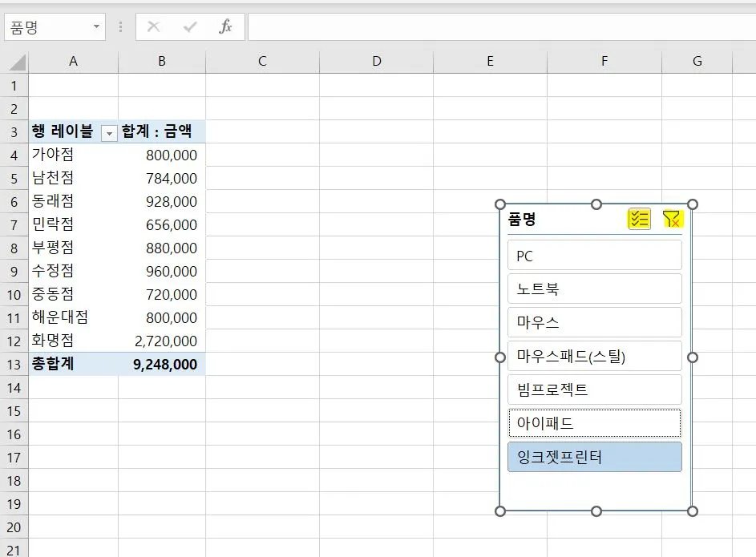Select row 1 header
This screenshot has width=756, height=557.
click(14, 86)
